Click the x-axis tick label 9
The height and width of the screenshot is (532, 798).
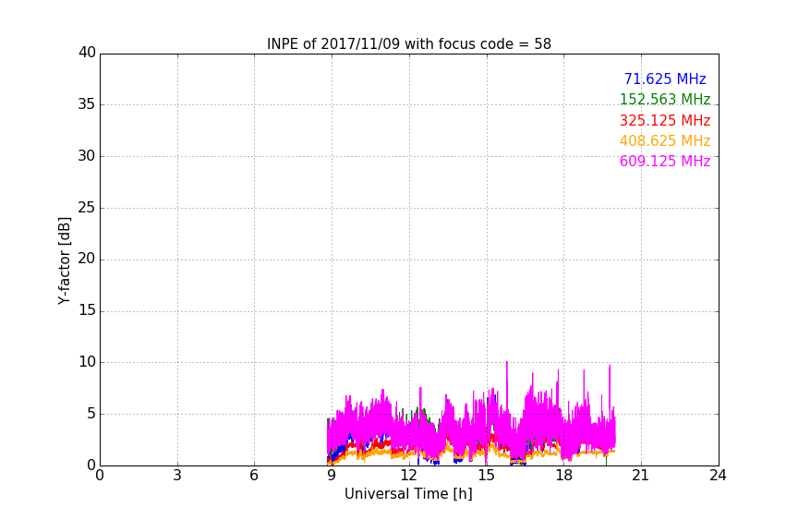332,476
